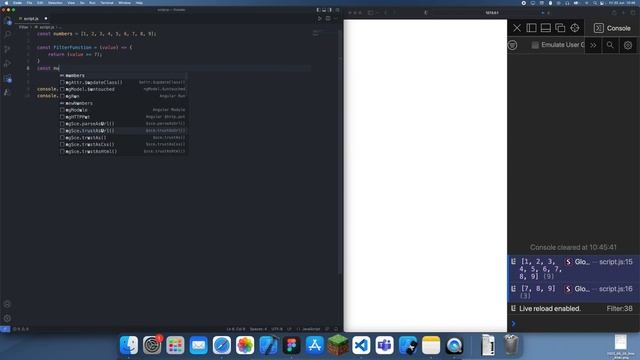
Task: Open script.js:16 source link in console
Action: click(616, 289)
